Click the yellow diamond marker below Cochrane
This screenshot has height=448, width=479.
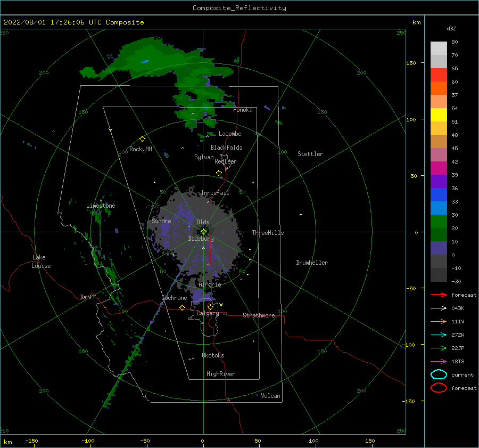pyautogui.click(x=183, y=307)
